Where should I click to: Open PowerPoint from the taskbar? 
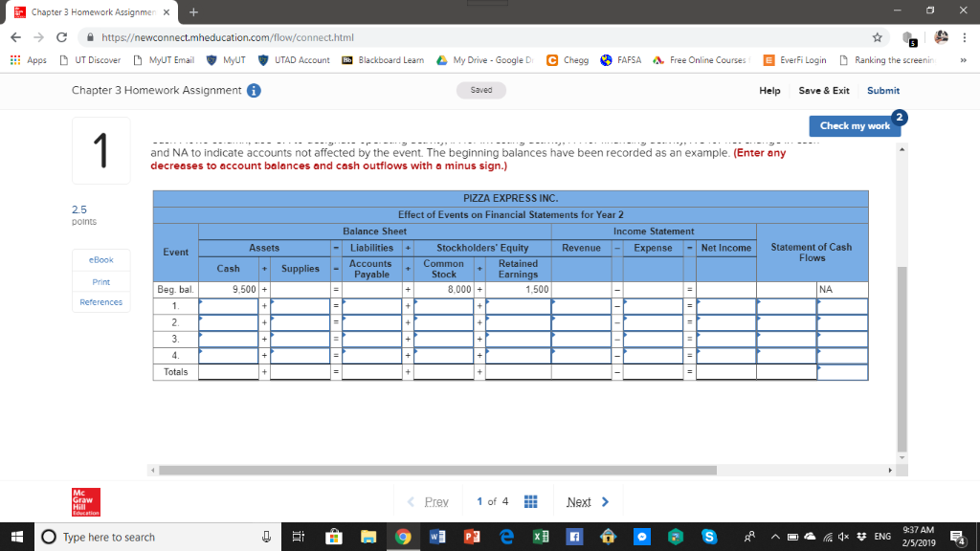[472, 537]
